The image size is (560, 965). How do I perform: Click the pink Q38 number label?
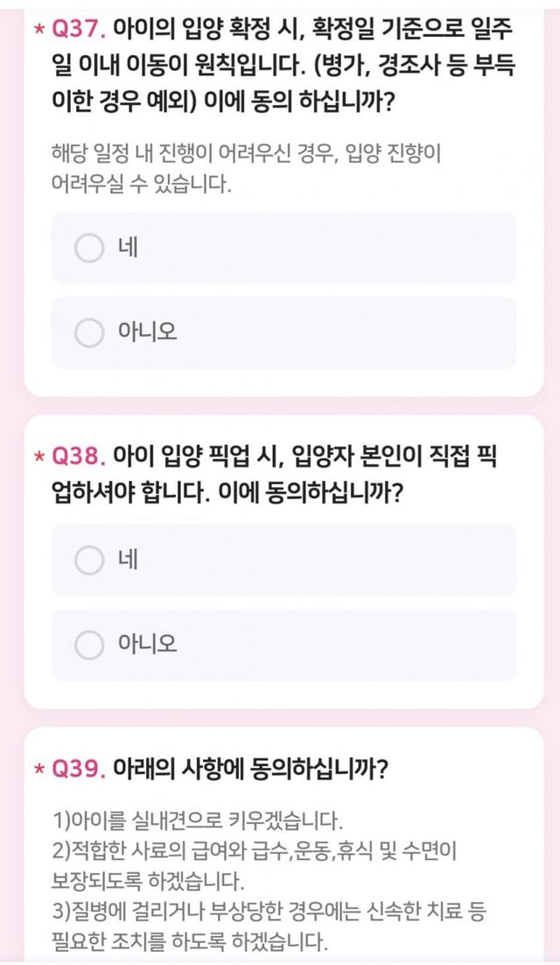(79, 456)
